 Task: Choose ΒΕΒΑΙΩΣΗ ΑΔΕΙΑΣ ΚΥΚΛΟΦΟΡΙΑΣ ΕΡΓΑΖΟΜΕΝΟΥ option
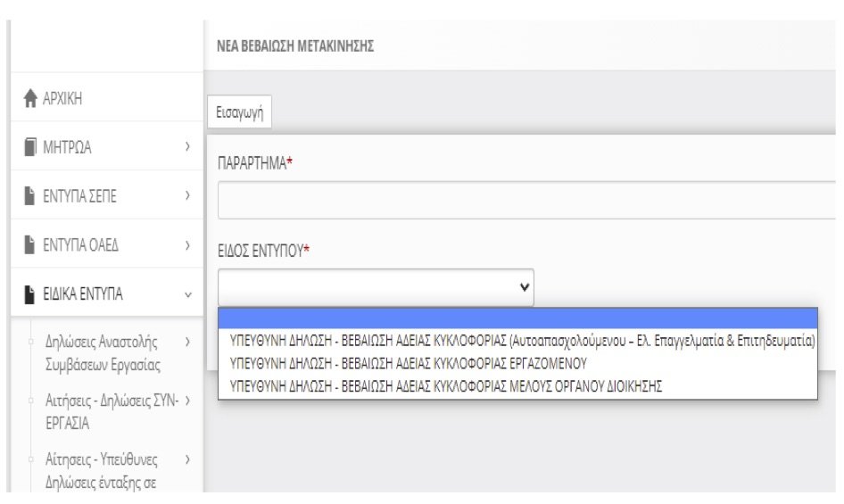click(x=408, y=363)
